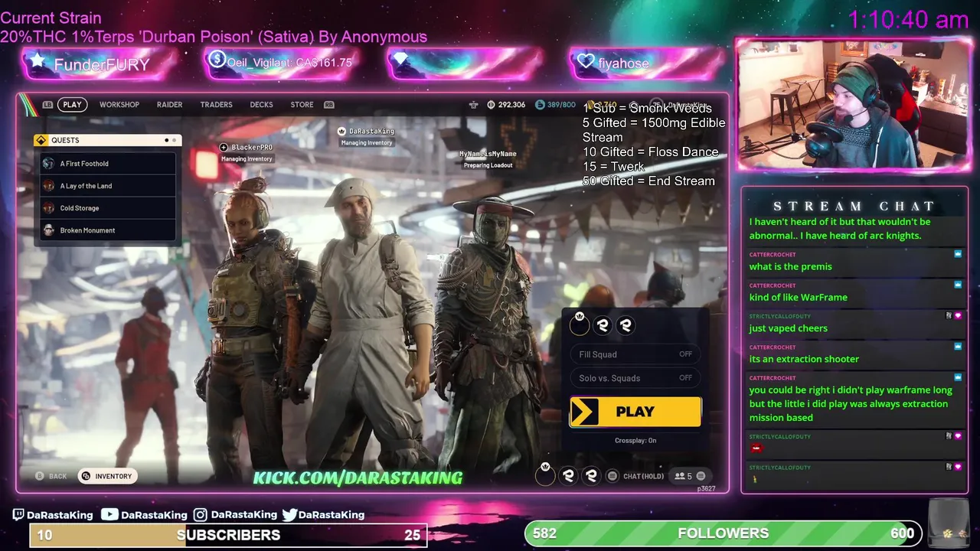Click chat message 'kind of like WarFrame'

coord(798,297)
